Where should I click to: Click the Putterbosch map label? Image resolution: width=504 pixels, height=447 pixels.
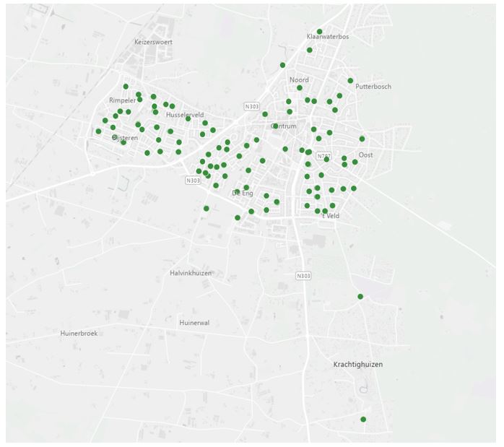[x=373, y=87]
